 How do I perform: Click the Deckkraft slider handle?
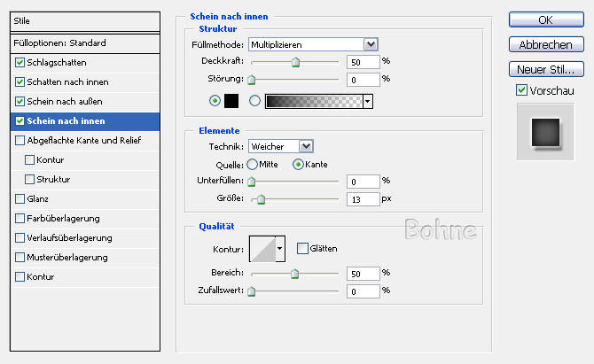click(x=295, y=63)
